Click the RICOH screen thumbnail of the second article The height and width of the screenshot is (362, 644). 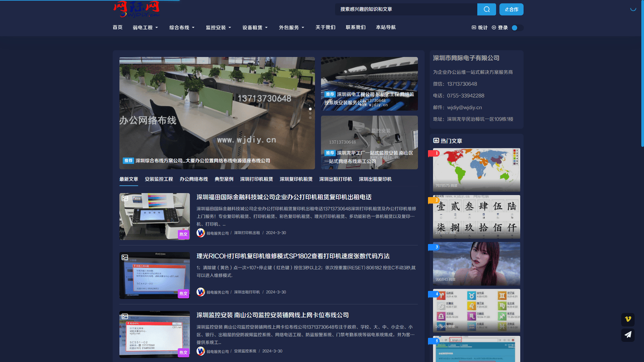tap(155, 275)
